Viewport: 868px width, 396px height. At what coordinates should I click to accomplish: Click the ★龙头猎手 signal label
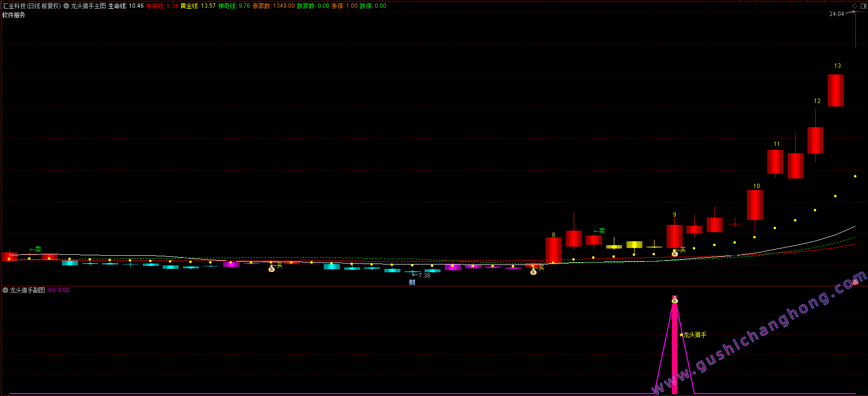pos(693,335)
